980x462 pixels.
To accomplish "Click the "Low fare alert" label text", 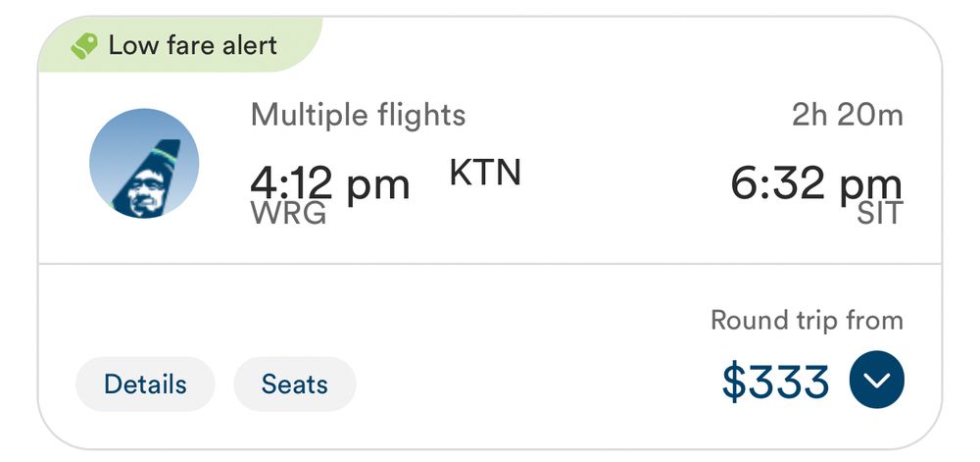I will [x=192, y=45].
